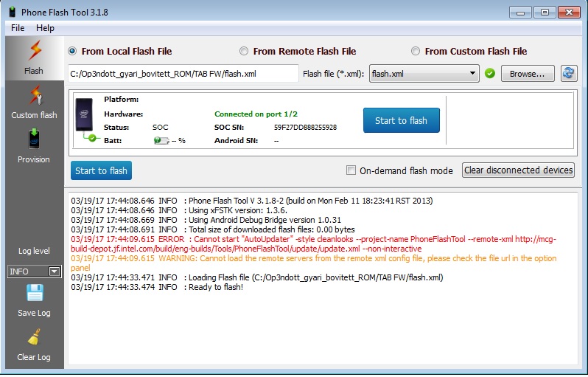
Task: Open the Help menu
Action: point(45,28)
